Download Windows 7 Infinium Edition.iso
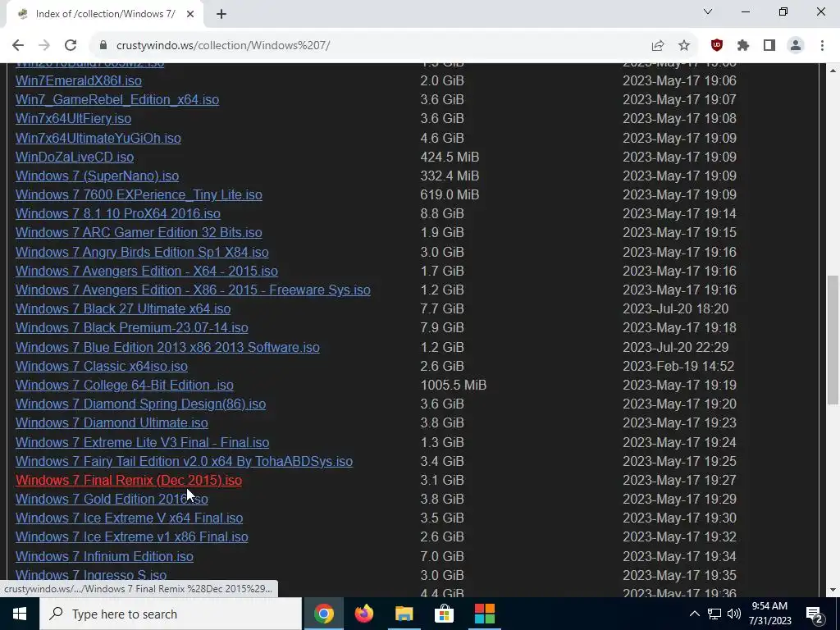 pyautogui.click(x=104, y=557)
